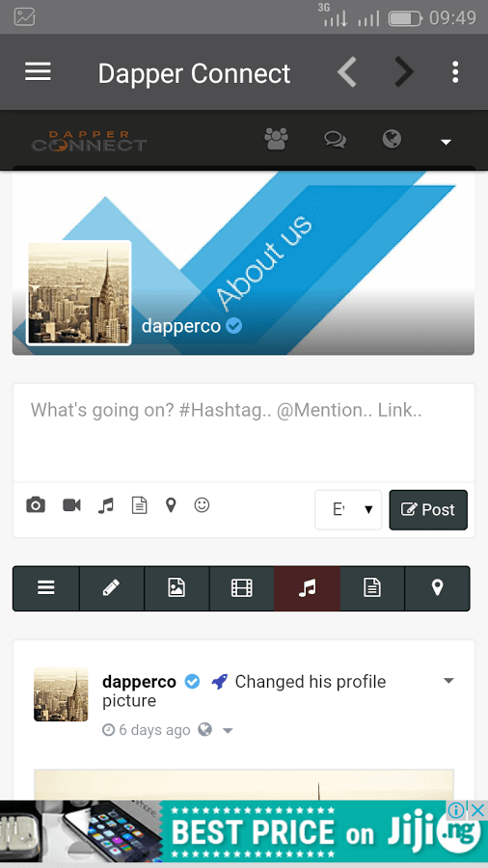The width and height of the screenshot is (488, 868).
Task: Expand the options arrow on dapperco's post
Action: (448, 681)
